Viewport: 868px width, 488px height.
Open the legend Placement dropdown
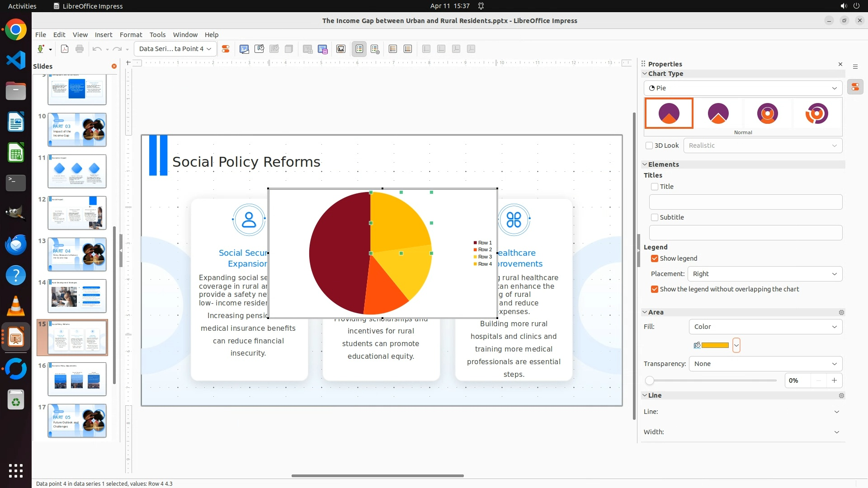point(764,274)
